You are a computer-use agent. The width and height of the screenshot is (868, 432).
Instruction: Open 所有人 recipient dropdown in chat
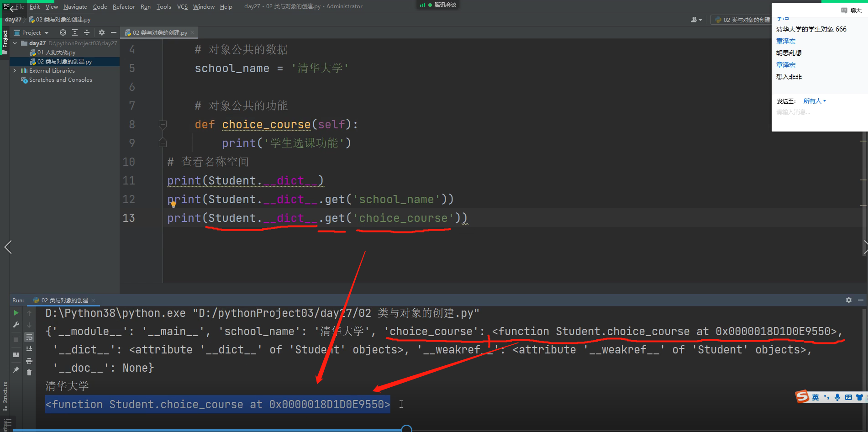pos(815,101)
